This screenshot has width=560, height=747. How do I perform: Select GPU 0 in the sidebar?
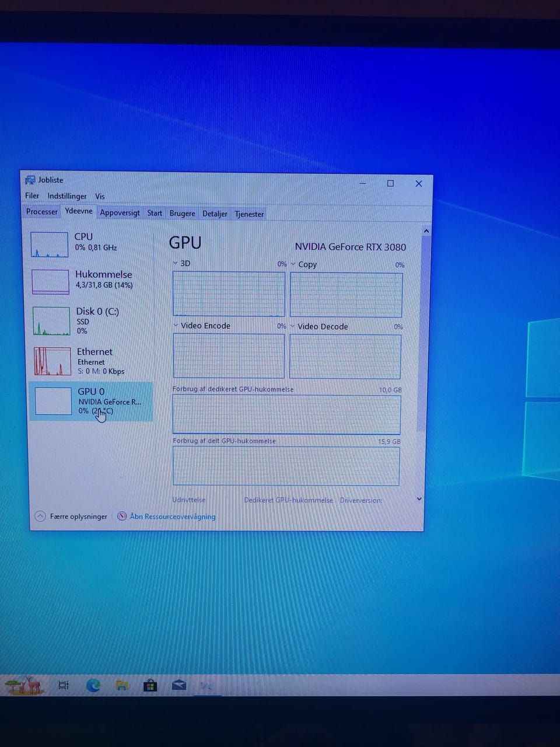pos(91,401)
